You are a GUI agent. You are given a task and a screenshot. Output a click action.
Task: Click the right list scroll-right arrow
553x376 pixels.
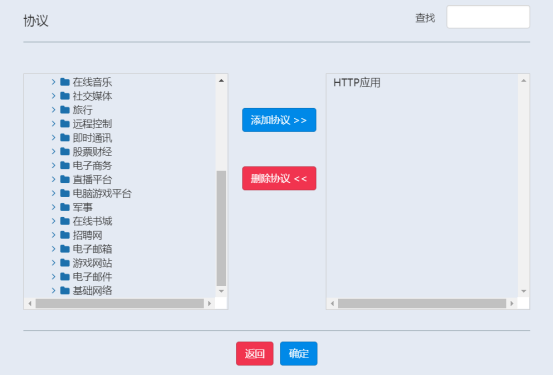pyautogui.click(x=512, y=303)
